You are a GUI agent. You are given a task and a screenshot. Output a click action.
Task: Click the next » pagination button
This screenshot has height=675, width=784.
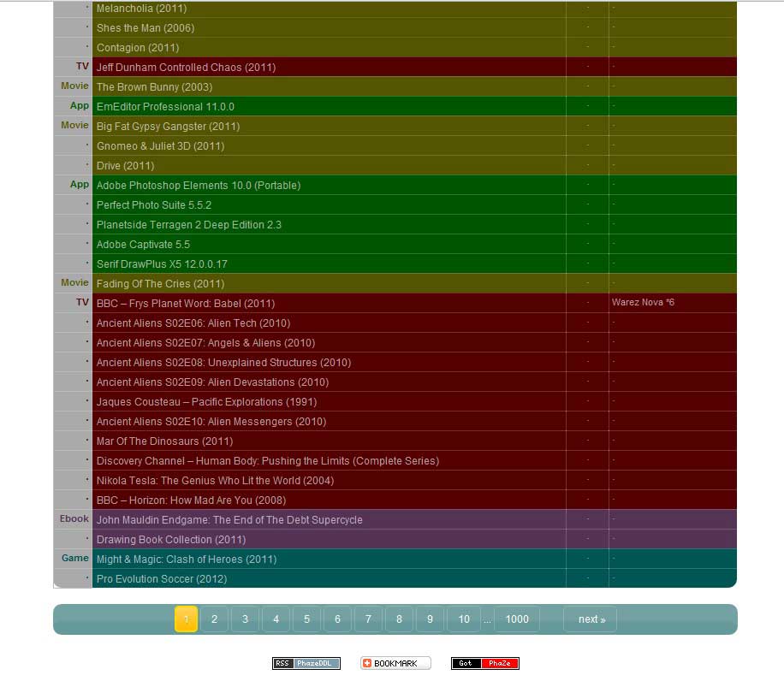click(591, 619)
